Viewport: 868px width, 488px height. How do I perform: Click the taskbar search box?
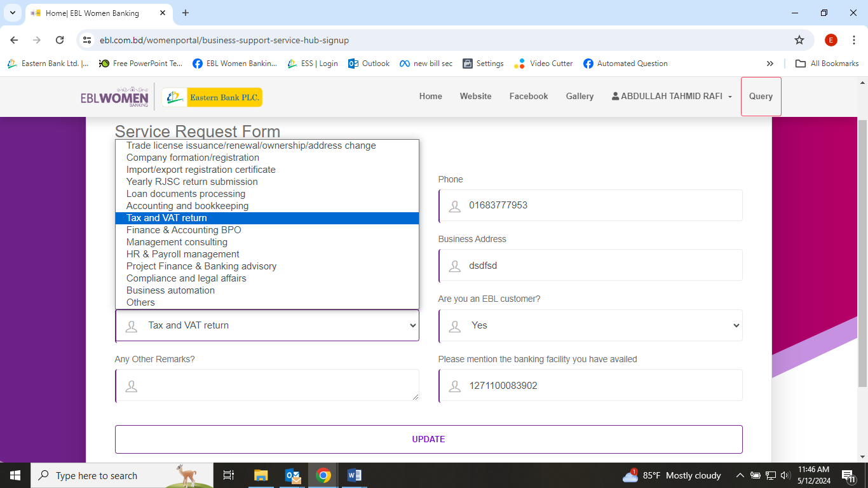tap(122, 475)
